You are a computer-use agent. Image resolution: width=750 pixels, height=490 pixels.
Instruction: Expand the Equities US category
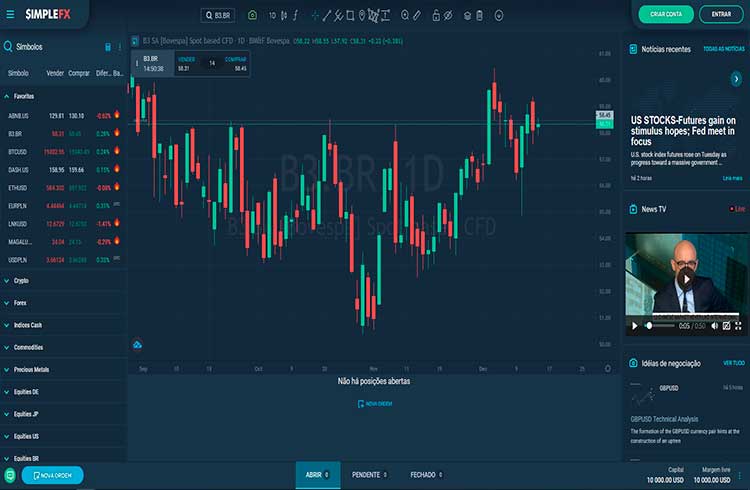coord(7,436)
